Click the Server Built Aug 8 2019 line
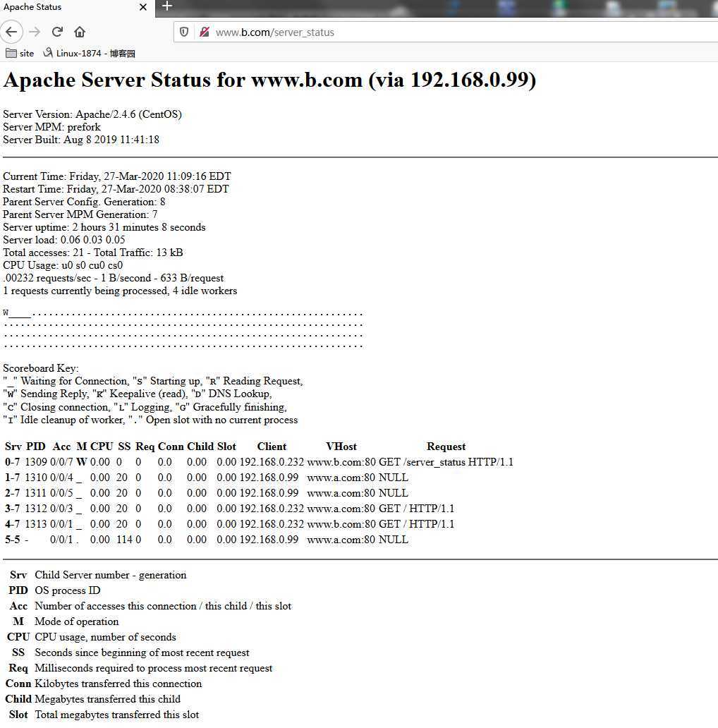 pos(81,139)
